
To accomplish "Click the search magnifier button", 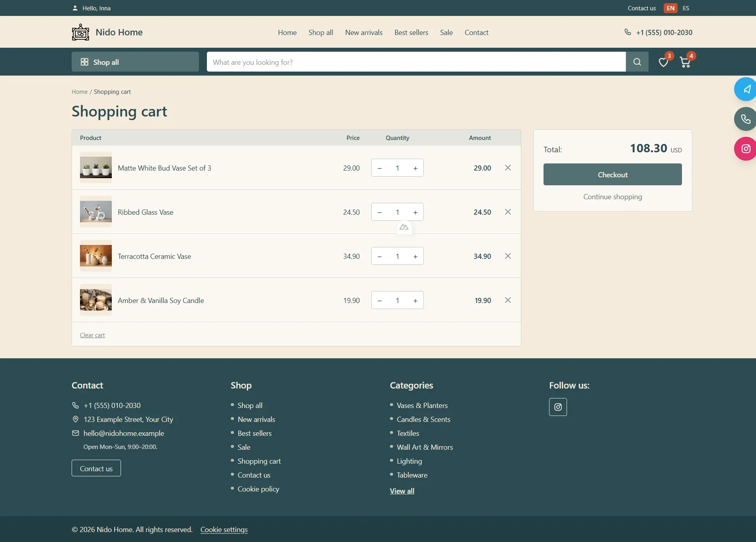I will click(x=637, y=62).
